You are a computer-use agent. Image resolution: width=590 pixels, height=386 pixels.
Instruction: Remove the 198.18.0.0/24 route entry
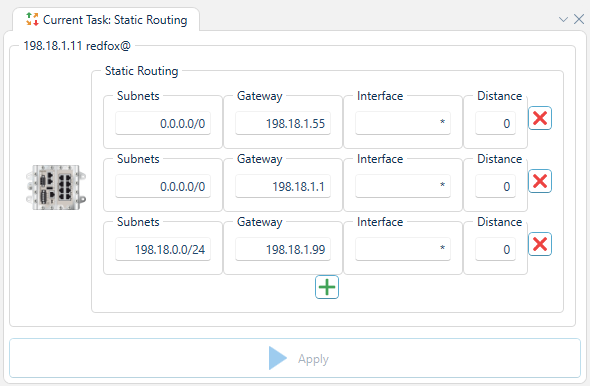click(540, 244)
